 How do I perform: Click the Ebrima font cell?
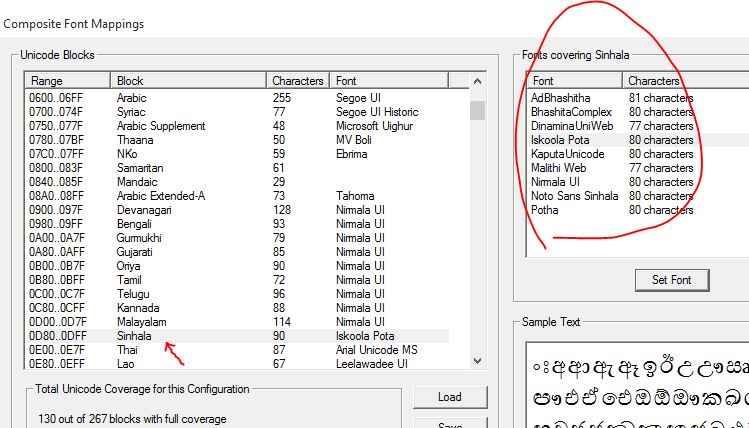[351, 154]
